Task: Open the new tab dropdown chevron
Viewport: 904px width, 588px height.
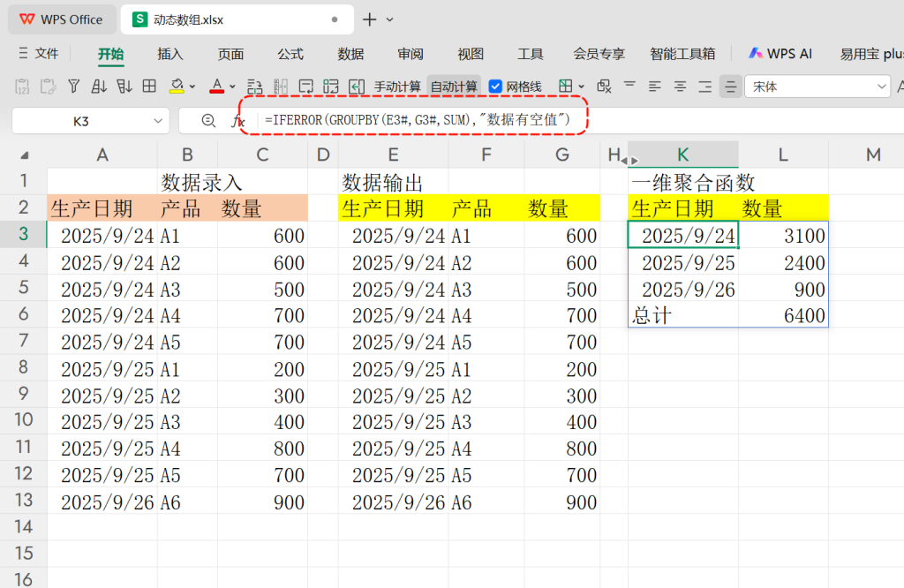Action: [x=390, y=19]
